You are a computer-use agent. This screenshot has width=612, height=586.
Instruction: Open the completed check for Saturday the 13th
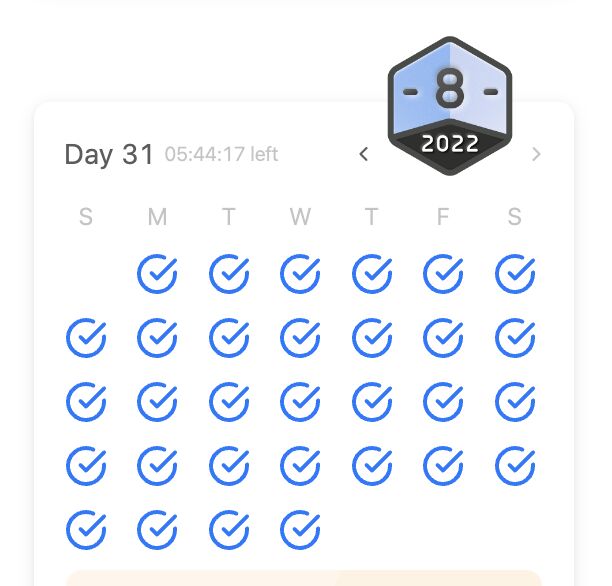515,338
